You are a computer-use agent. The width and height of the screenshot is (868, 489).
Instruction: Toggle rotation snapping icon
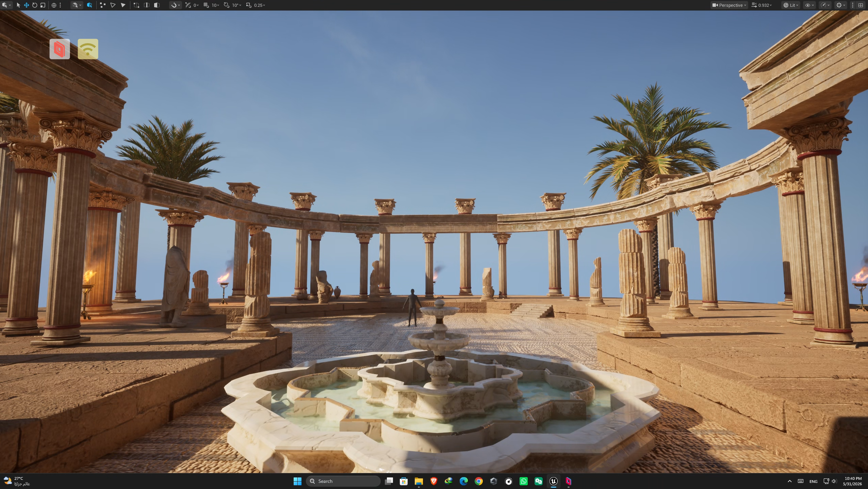pos(227,5)
